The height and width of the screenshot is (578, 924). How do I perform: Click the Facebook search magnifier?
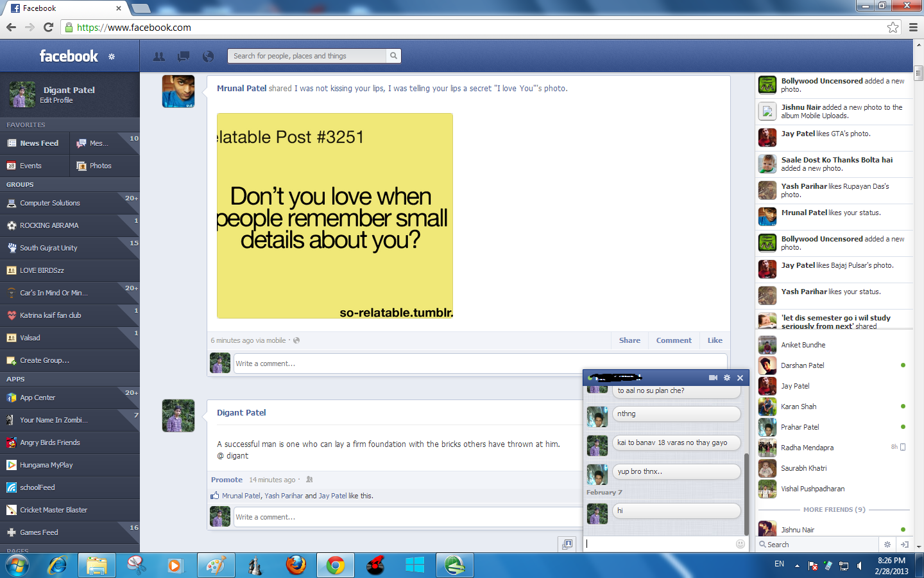393,56
